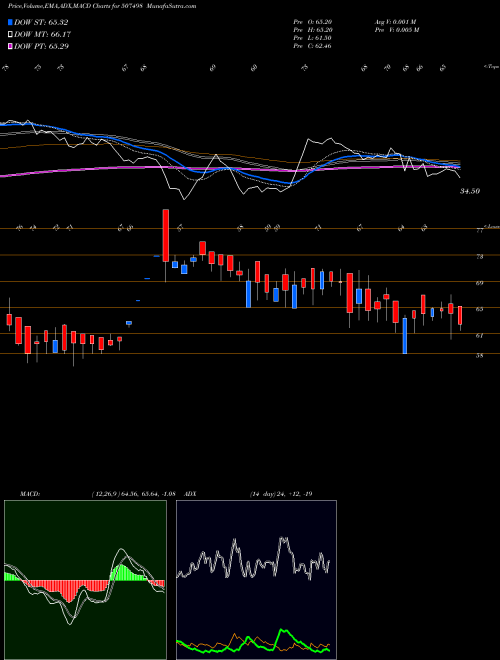Click the 69 price axis label
The width and height of the screenshot is (500, 660).
coord(479,283)
